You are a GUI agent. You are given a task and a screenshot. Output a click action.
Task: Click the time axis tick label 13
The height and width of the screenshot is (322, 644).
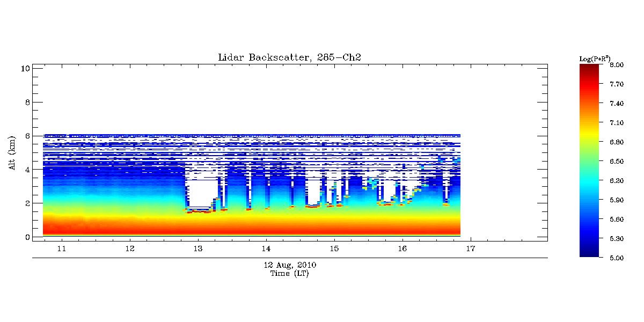point(197,248)
